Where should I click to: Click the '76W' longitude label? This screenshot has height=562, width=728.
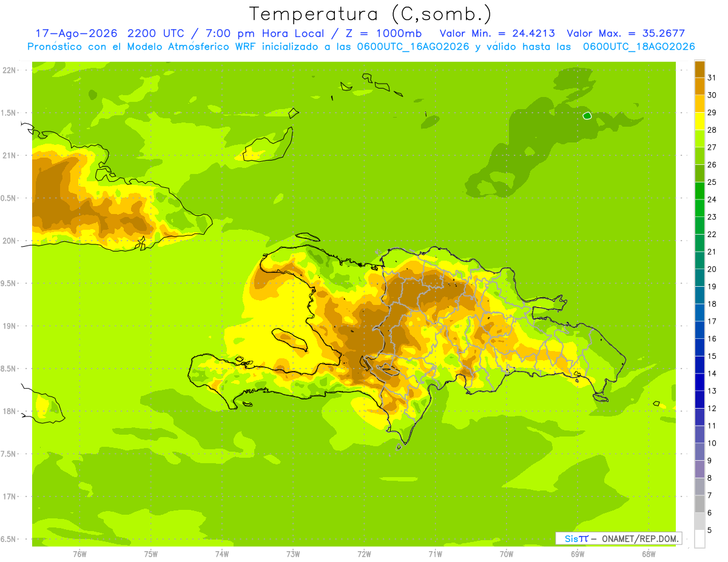[x=79, y=554]
